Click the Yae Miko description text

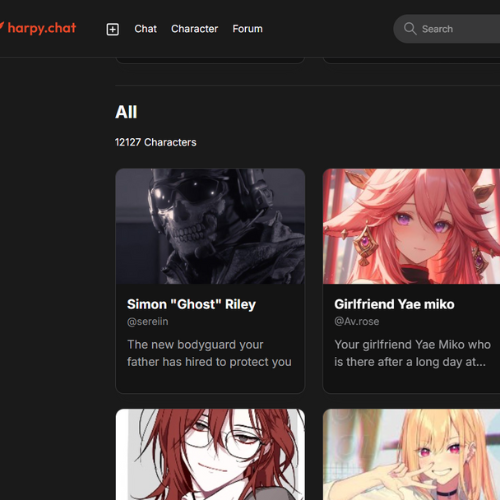tap(413, 353)
